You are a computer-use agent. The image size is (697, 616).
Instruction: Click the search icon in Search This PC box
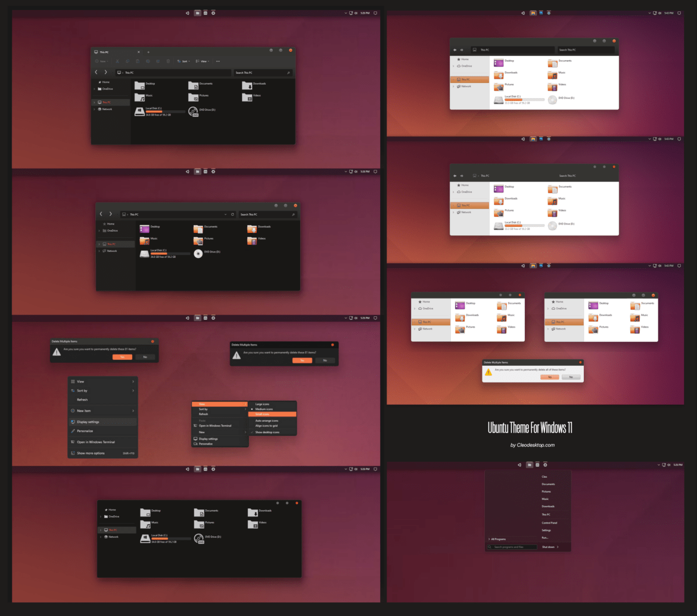tap(288, 73)
